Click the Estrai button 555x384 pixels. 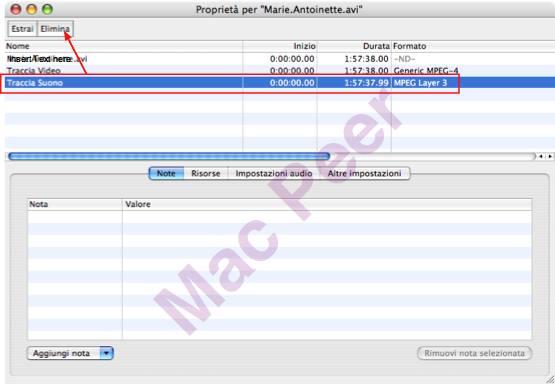(x=23, y=29)
